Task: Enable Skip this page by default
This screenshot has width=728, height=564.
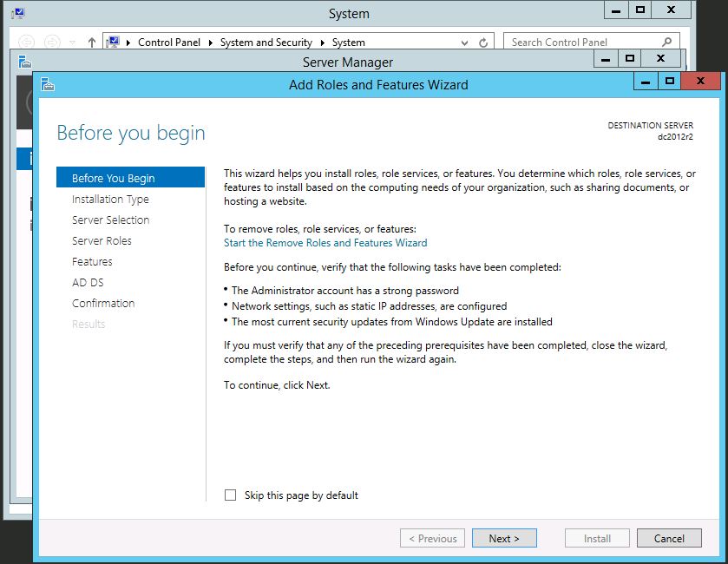Action: coord(230,495)
